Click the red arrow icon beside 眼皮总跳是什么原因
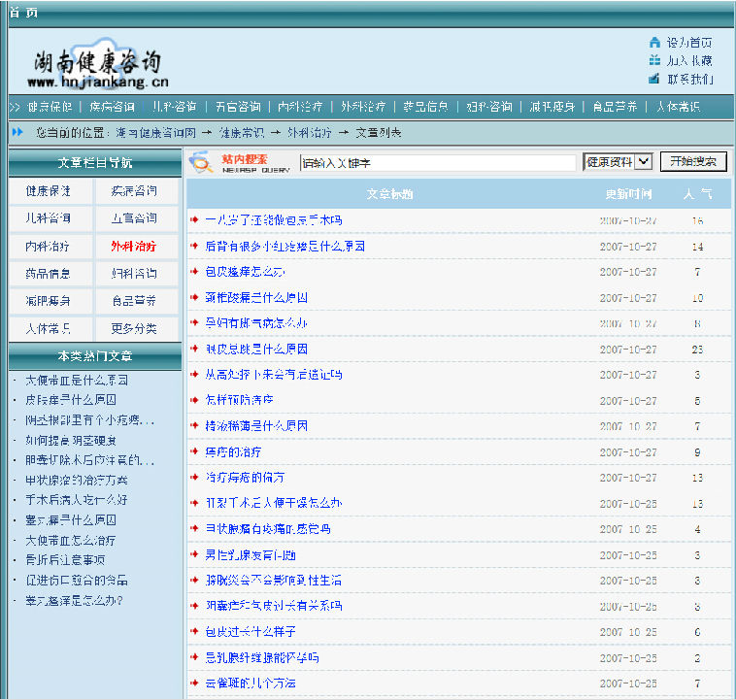The image size is (736, 700). [194, 349]
